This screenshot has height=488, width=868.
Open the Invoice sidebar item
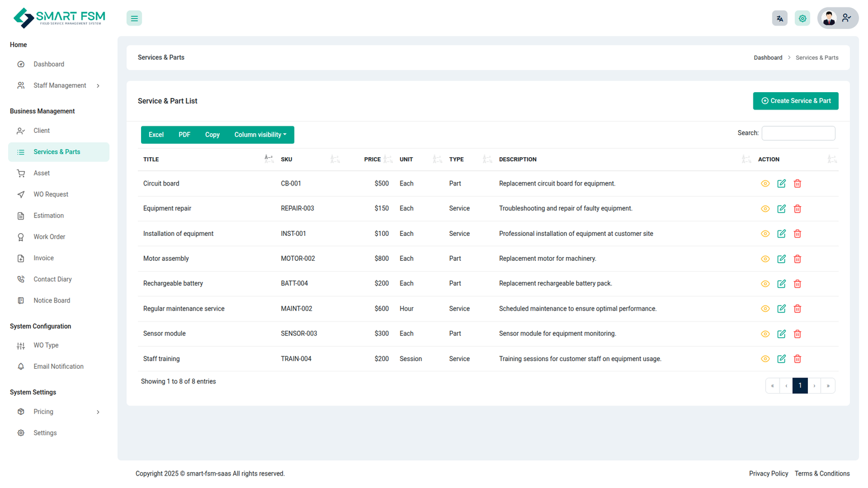pyautogui.click(x=43, y=259)
